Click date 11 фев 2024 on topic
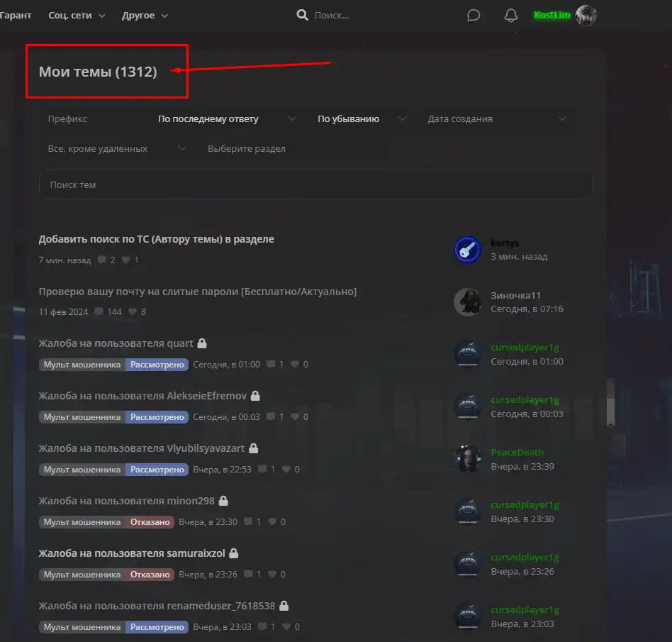 (63, 312)
